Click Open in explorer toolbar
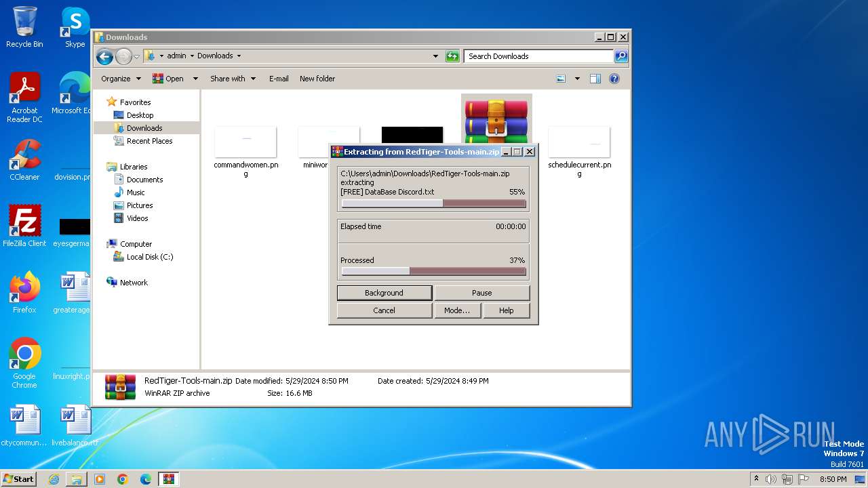 (168, 79)
